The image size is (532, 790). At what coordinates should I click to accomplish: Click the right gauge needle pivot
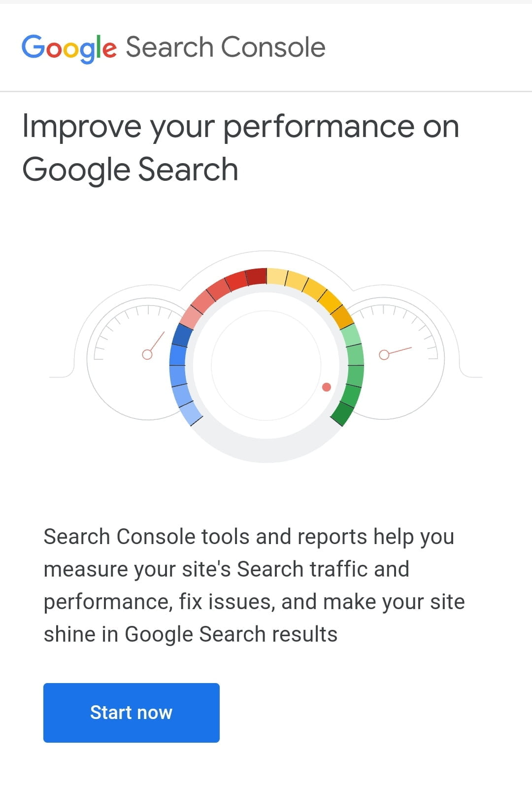[x=384, y=354]
